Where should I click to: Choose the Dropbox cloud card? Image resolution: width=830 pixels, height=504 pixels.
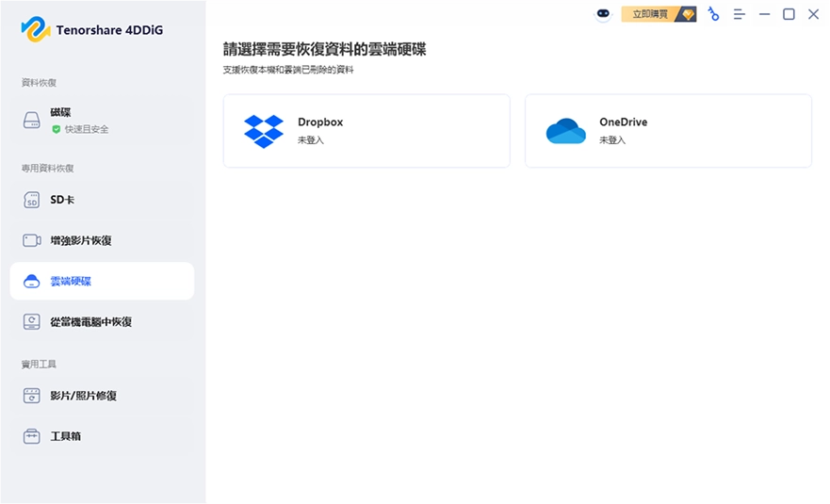366,131
